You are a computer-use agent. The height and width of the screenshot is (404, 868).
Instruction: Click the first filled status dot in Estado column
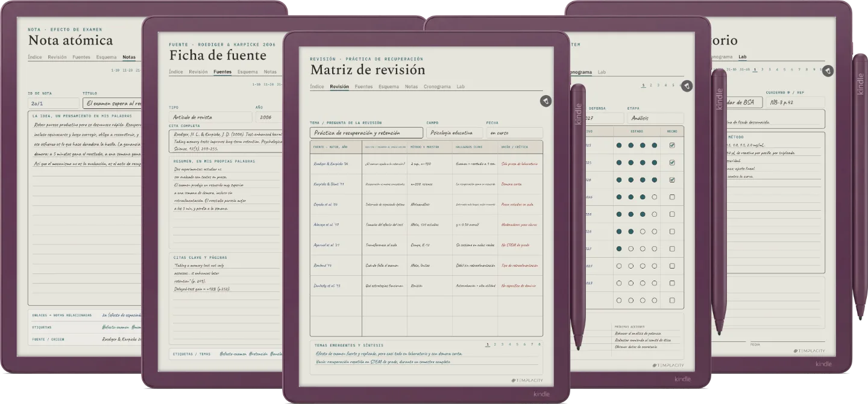619,145
